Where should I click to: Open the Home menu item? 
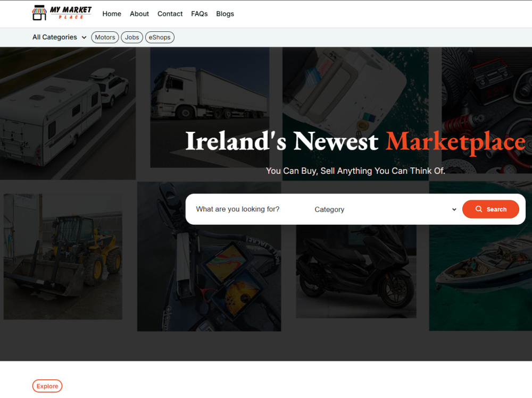[x=112, y=14]
